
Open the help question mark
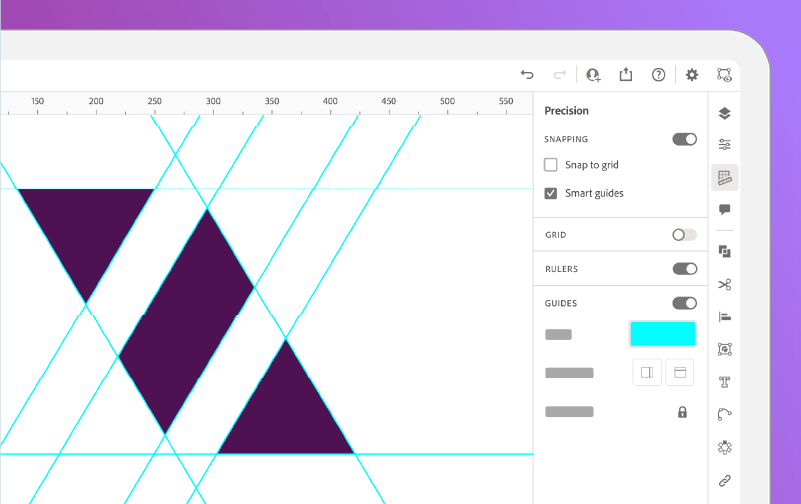[x=658, y=75]
